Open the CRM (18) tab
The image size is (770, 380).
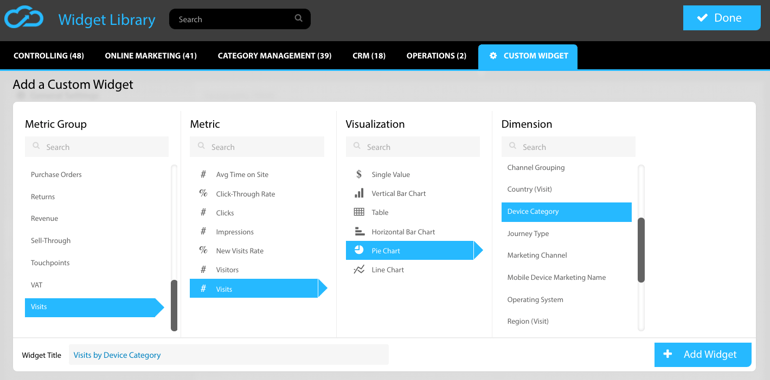369,56
